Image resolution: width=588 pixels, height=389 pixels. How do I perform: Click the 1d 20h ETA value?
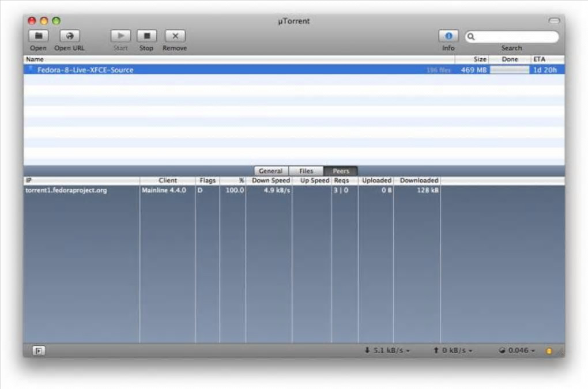click(545, 70)
